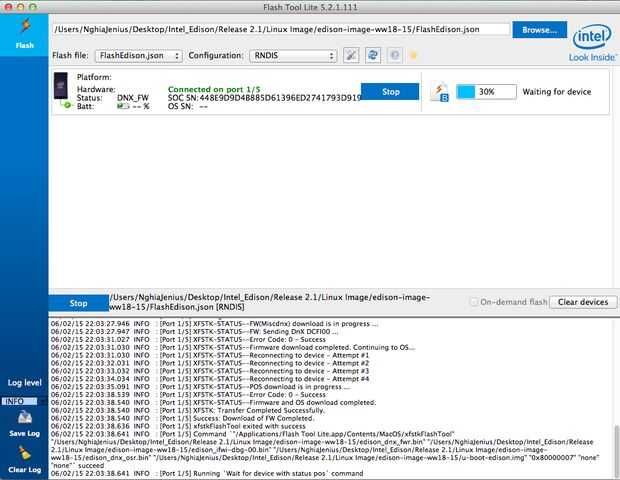Click the phone device icon
This screenshot has width=620, height=480.
(61, 85)
